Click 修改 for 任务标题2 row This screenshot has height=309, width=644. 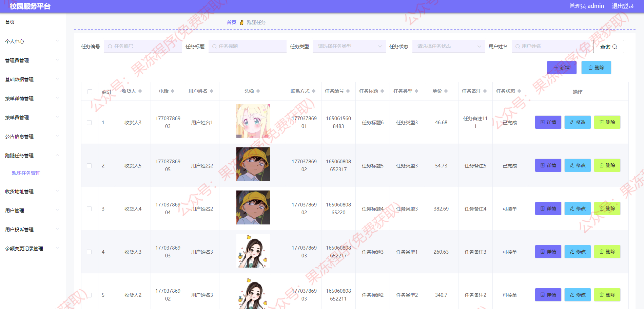(x=578, y=295)
